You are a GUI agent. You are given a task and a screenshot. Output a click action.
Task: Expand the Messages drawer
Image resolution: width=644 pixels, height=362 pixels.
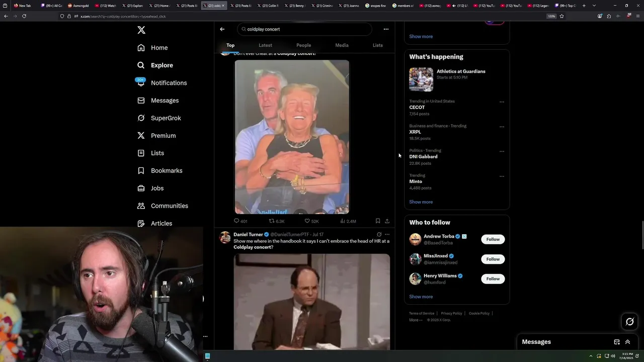click(x=627, y=342)
